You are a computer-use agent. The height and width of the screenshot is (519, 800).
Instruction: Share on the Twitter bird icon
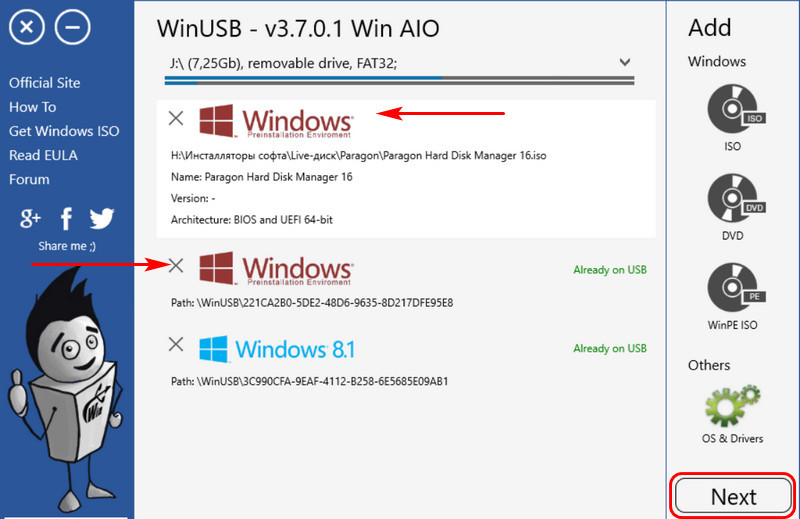tap(102, 218)
